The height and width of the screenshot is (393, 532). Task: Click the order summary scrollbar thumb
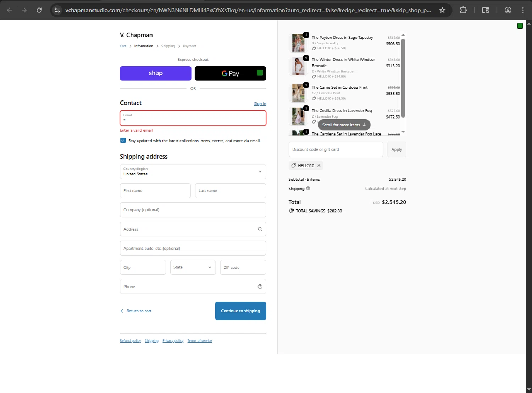(403, 78)
